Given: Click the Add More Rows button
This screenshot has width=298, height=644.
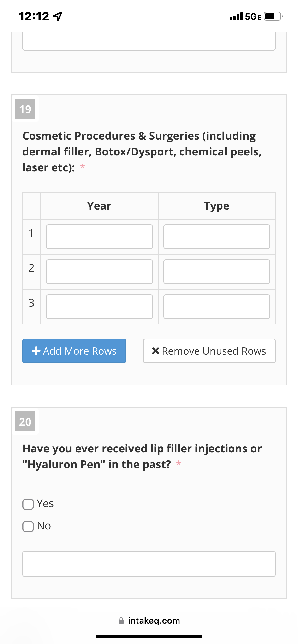Looking at the screenshot, I should click(x=74, y=351).
